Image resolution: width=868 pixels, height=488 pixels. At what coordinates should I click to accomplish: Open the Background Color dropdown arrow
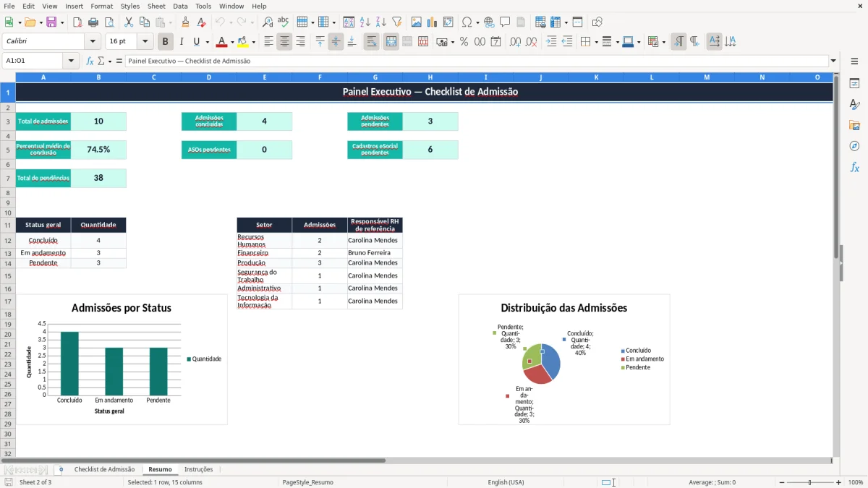(x=253, y=42)
